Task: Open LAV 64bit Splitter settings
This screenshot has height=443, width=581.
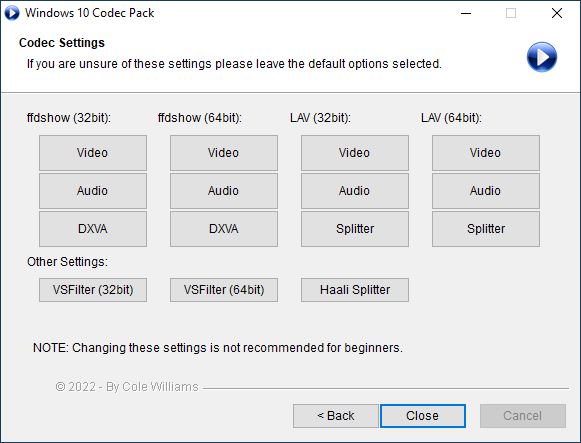Action: tap(486, 229)
